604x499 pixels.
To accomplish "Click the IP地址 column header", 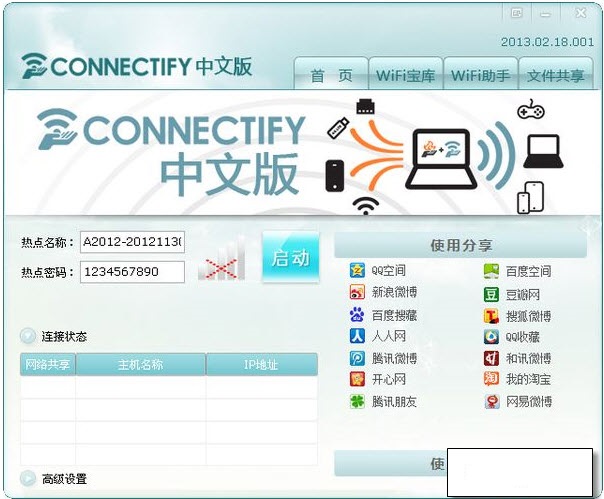I will pos(262,364).
